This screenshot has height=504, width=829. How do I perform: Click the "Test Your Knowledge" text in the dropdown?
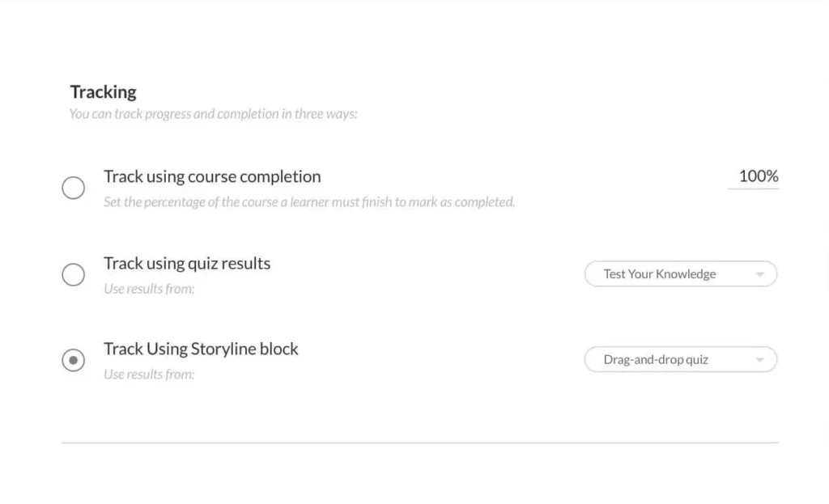coord(659,274)
